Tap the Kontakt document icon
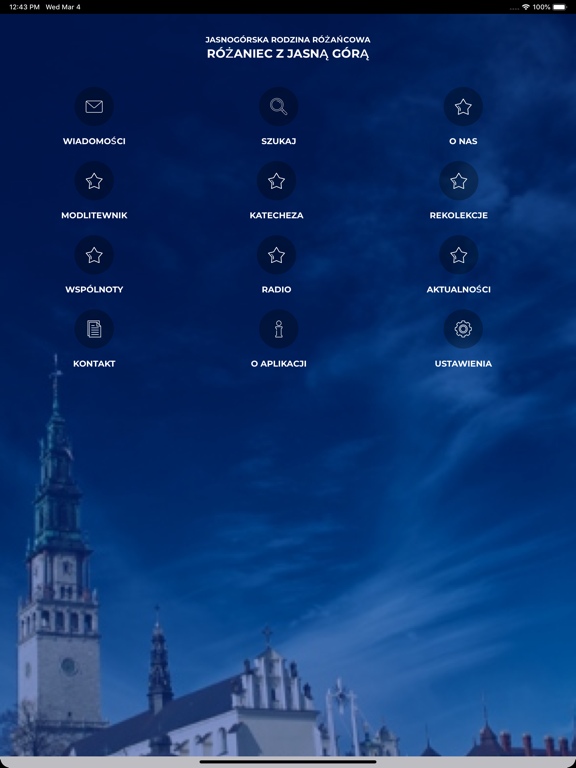The image size is (576, 768). (x=94, y=329)
